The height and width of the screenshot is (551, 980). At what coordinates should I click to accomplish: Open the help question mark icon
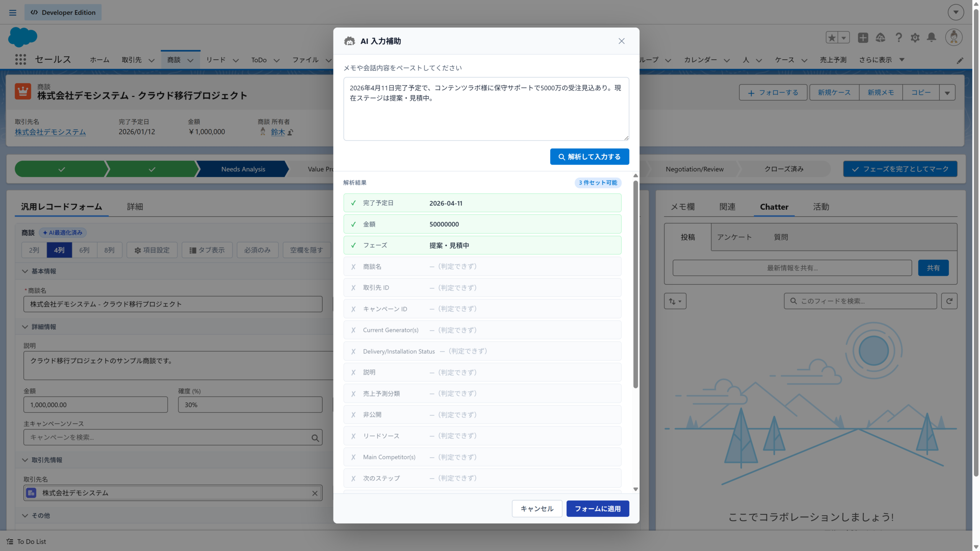[x=898, y=37]
